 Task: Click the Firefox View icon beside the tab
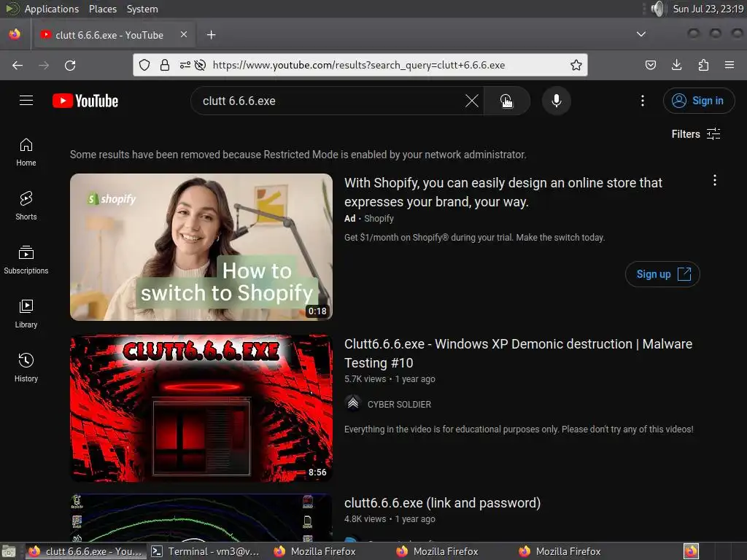point(15,34)
